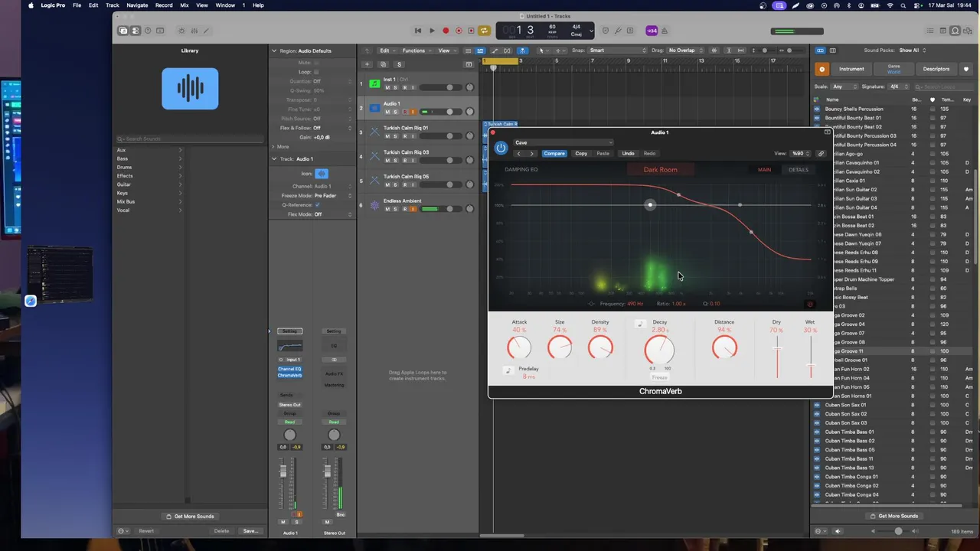
Task: Toggle the Q-Reference checkbox
Action: point(317,205)
